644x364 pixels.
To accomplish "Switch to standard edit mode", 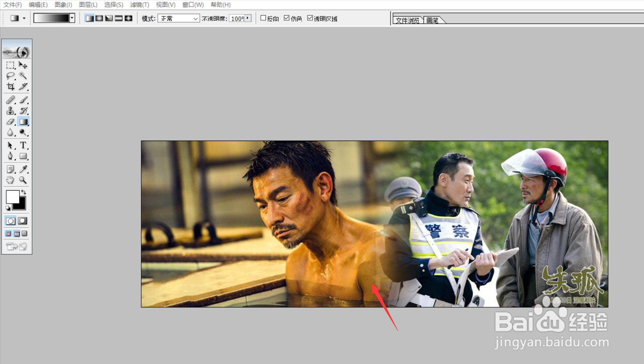I will [11, 221].
